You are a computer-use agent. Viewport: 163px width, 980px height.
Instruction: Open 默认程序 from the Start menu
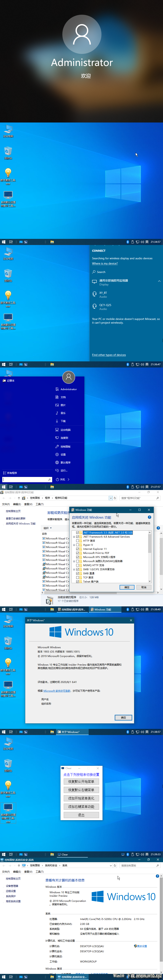tap(63, 463)
